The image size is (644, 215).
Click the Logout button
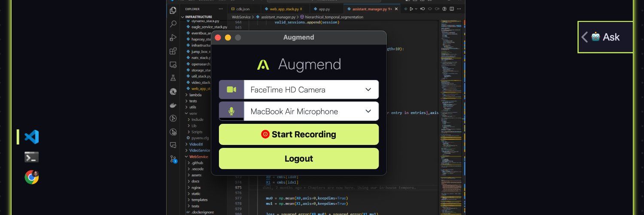point(299,159)
